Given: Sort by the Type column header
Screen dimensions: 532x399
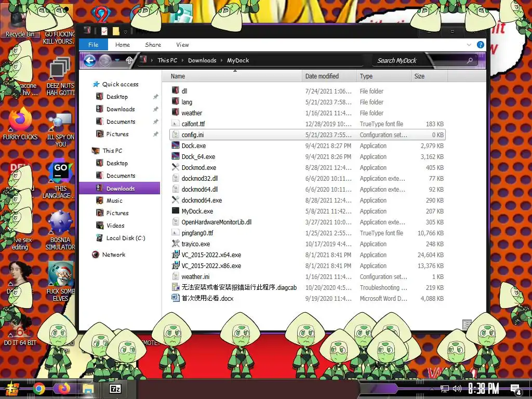Looking at the screenshot, I should point(384,76).
